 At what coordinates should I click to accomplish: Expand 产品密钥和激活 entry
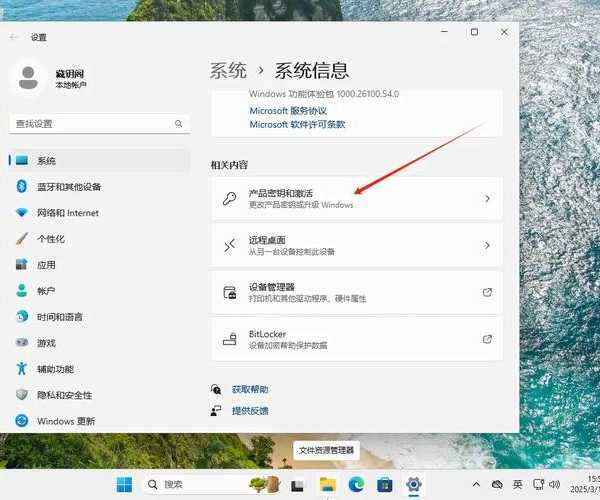click(x=355, y=199)
